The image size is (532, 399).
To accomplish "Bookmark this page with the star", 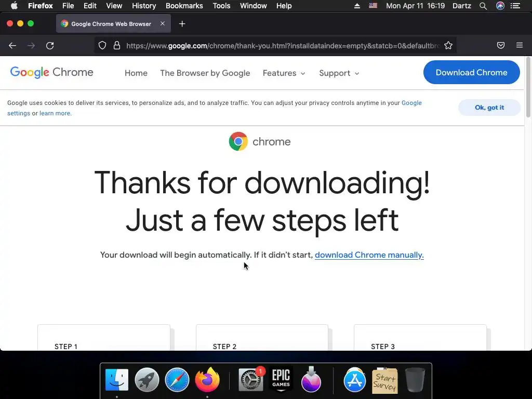I will (x=448, y=46).
